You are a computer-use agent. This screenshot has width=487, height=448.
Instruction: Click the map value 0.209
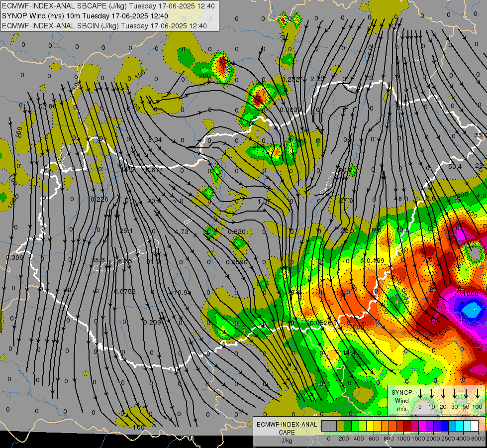(x=152, y=323)
